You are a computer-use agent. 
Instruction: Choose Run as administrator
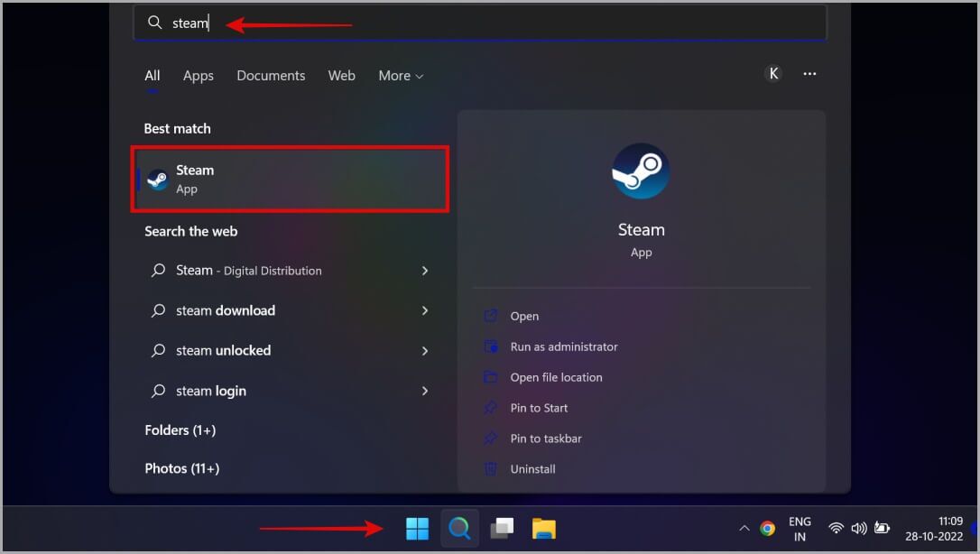(564, 346)
